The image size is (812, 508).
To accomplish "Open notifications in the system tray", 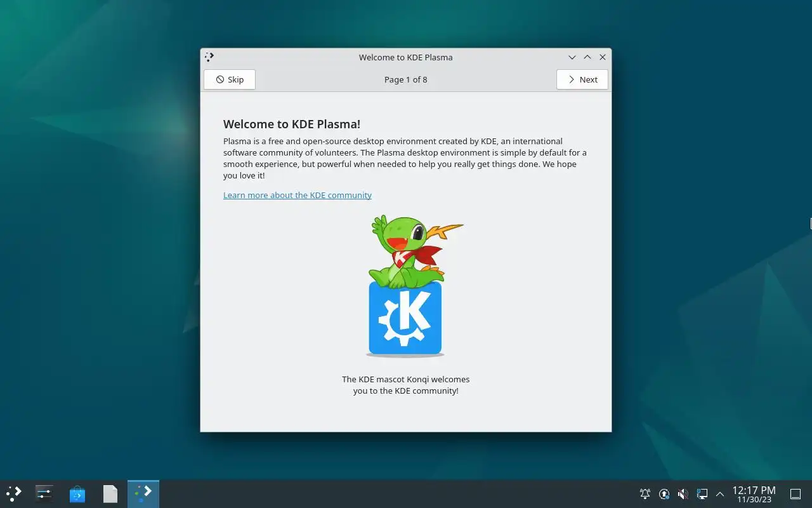I will tap(645, 493).
